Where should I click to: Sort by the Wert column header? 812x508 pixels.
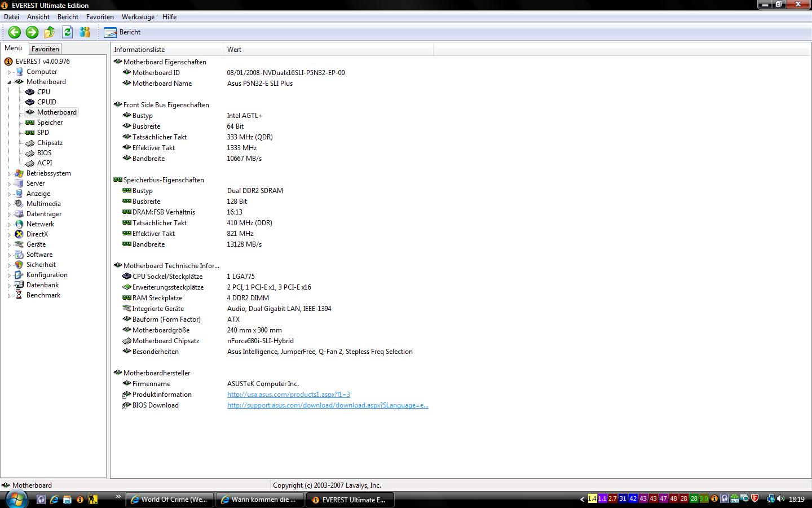[329, 50]
